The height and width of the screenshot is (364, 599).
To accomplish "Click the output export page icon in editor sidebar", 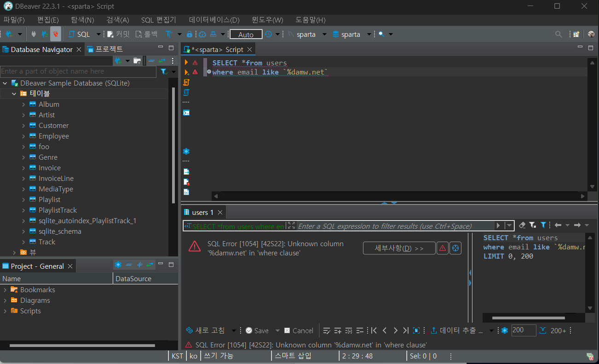I will (186, 172).
